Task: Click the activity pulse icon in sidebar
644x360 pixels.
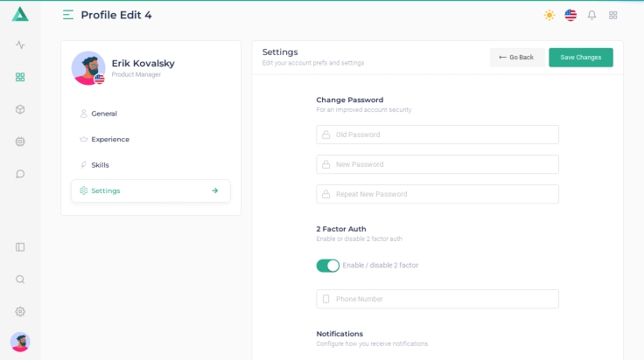Action: pos(20,45)
